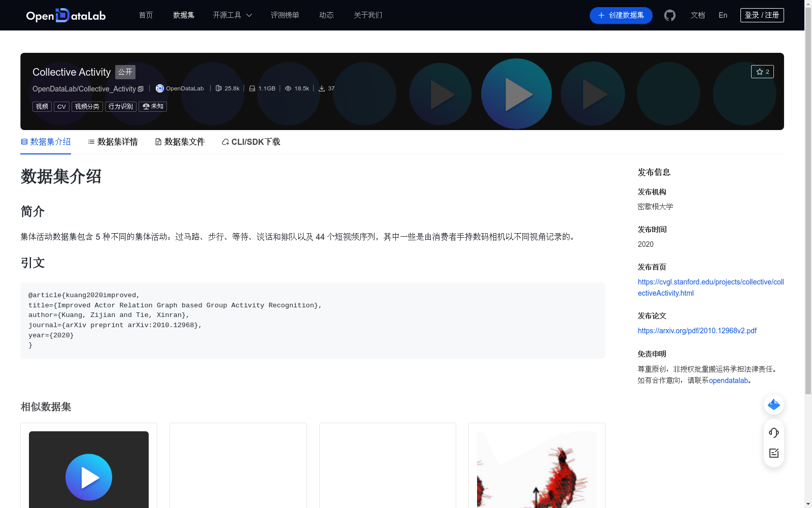Click the 2020 publish year text
Viewport: 812px width, 508px height.
pos(646,244)
